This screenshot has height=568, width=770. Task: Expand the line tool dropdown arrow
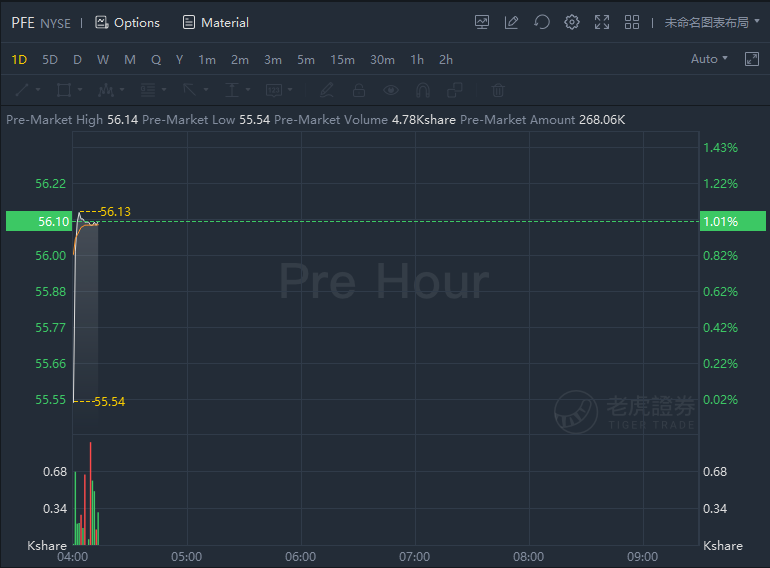[x=38, y=90]
